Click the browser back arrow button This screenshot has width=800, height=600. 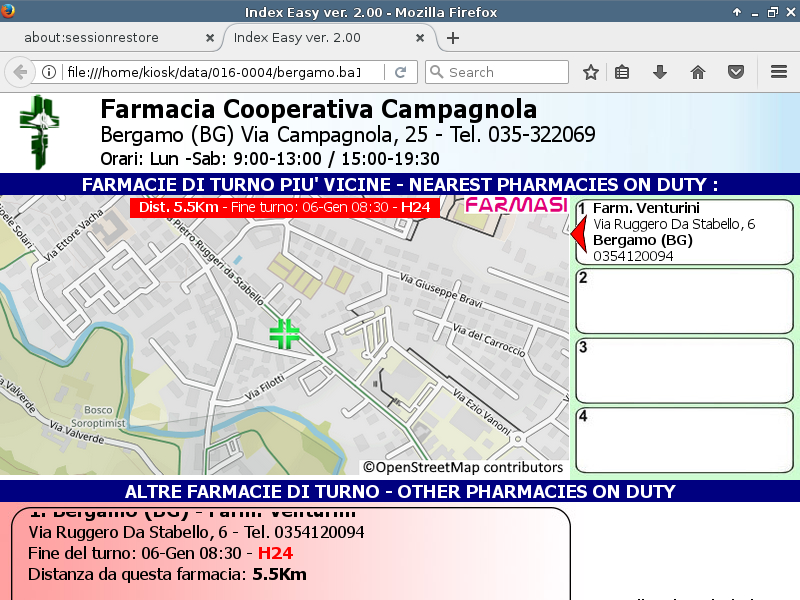point(20,72)
